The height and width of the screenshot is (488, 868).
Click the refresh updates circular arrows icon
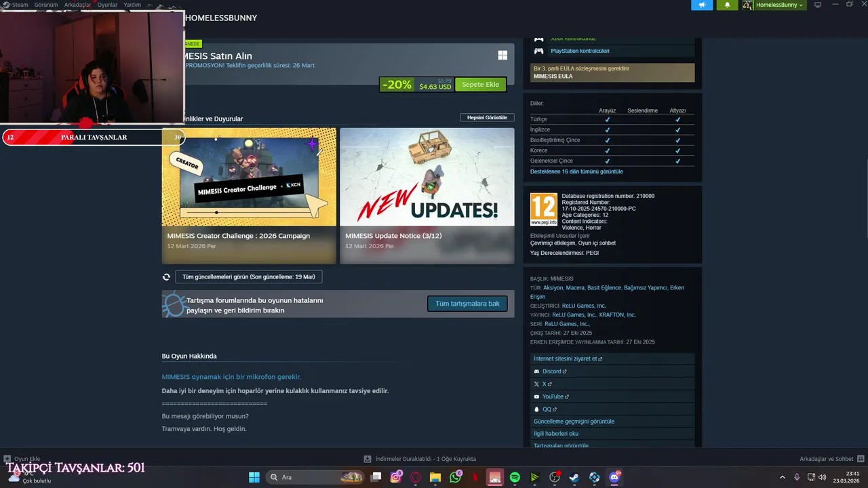[x=166, y=277]
